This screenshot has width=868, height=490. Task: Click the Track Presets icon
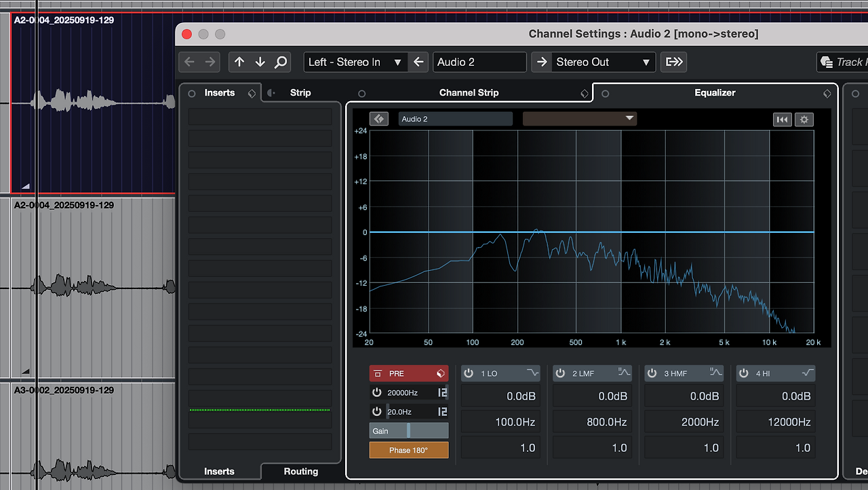[827, 62]
